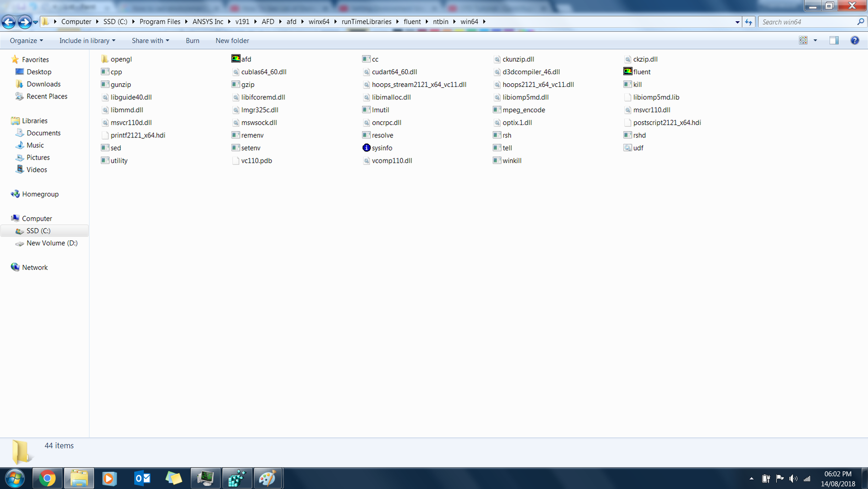The width and height of the screenshot is (868, 489).
Task: Click the volume icon in system tray
Action: point(793,478)
